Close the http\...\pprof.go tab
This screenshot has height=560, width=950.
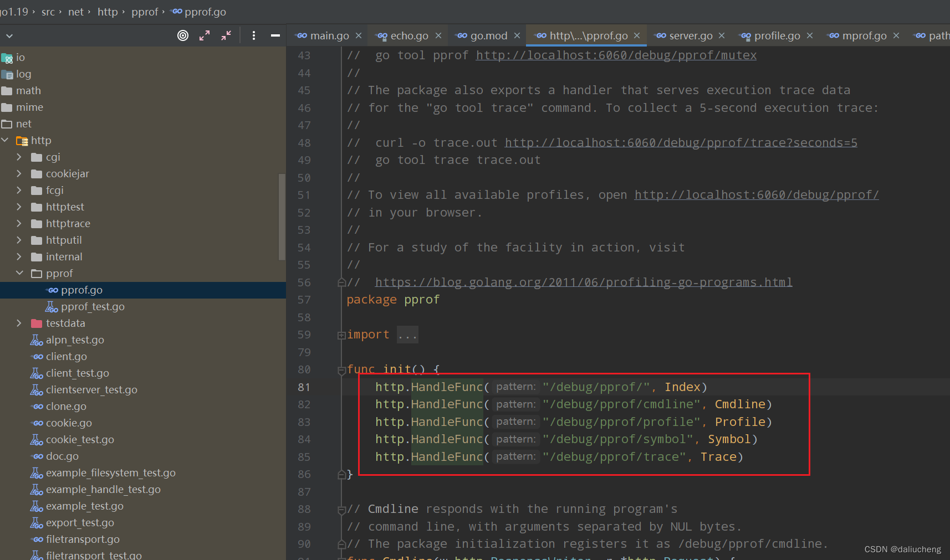(637, 35)
